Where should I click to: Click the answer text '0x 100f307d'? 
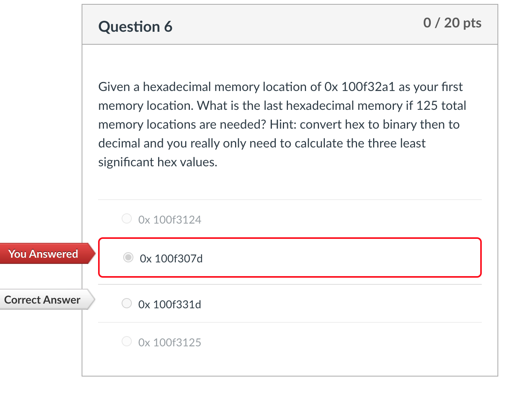click(x=171, y=258)
